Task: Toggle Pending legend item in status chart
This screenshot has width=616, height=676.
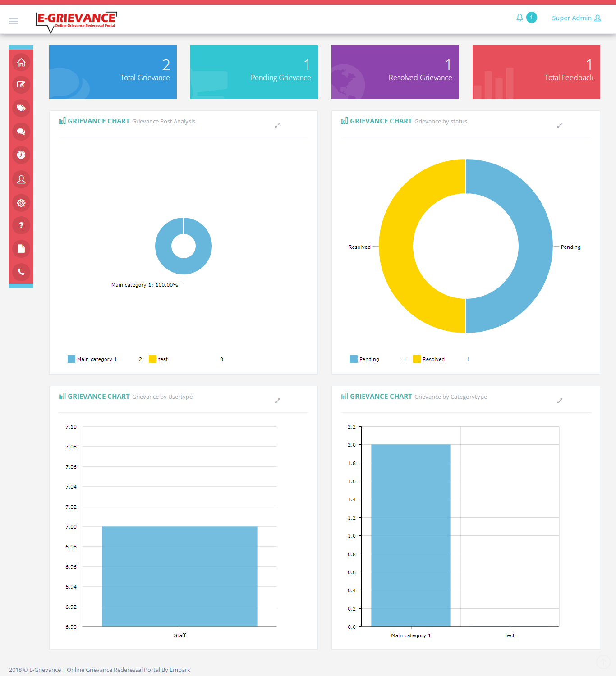Action: [x=364, y=359]
